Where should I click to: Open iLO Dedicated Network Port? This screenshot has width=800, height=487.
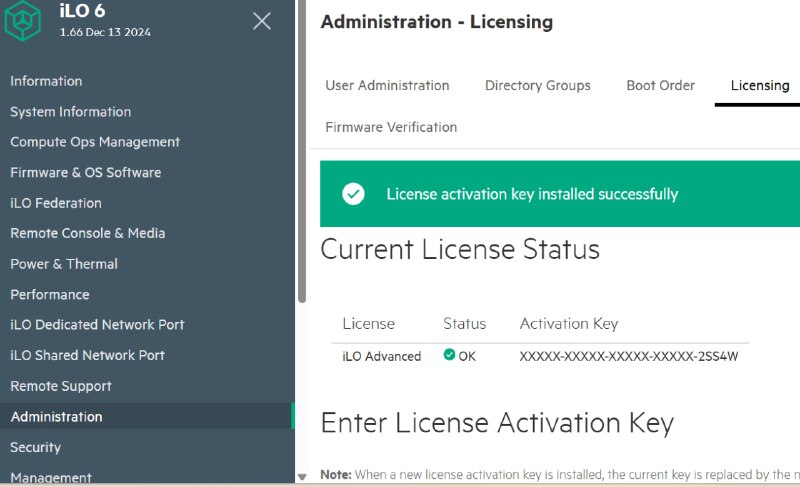click(97, 324)
